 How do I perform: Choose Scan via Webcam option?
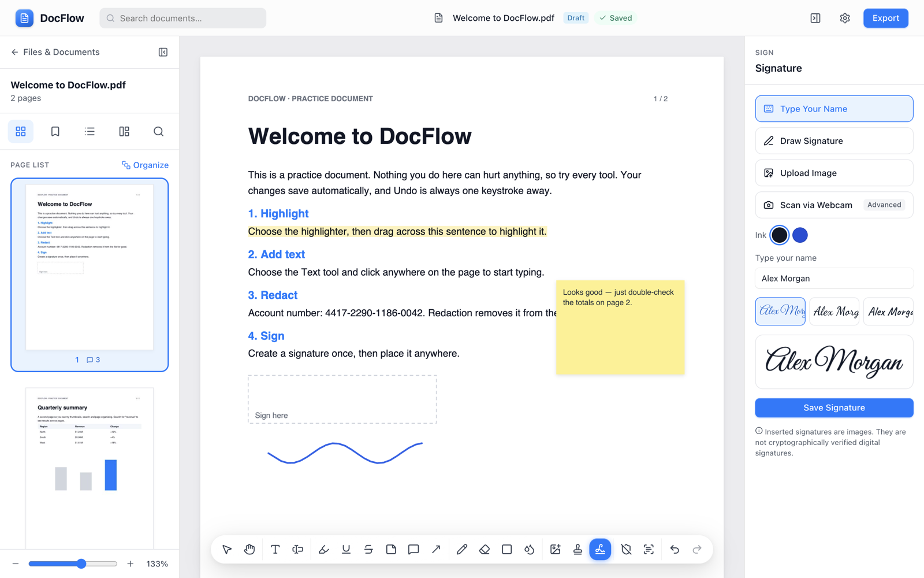click(x=834, y=205)
